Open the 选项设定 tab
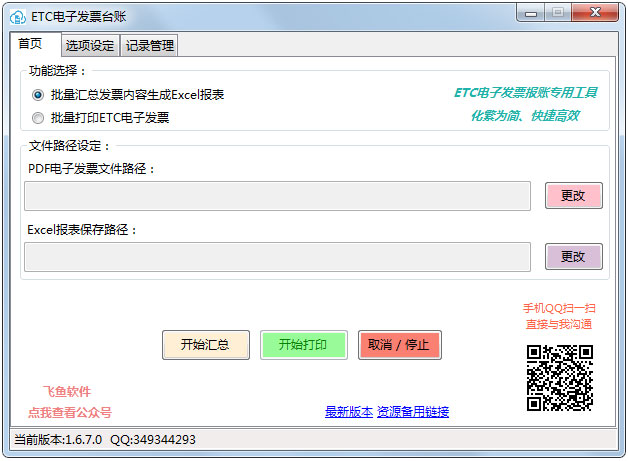This screenshot has width=628, height=461. [90, 45]
